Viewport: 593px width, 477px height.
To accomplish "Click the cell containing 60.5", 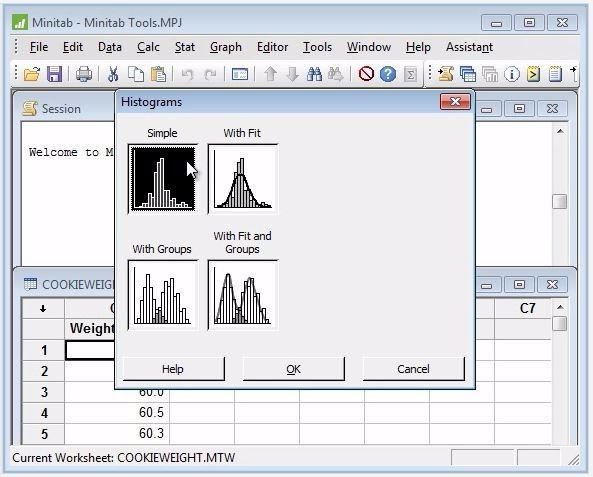I will (x=117, y=413).
